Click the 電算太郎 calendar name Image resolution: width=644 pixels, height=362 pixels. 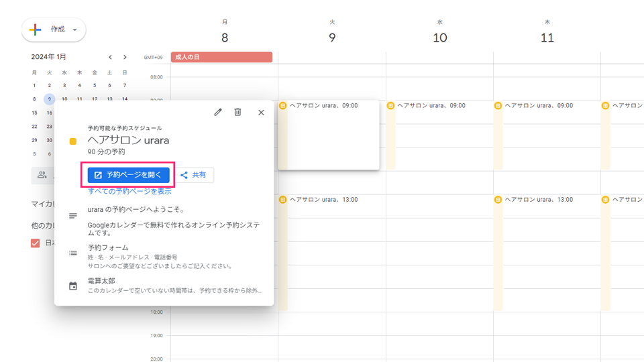(x=101, y=281)
